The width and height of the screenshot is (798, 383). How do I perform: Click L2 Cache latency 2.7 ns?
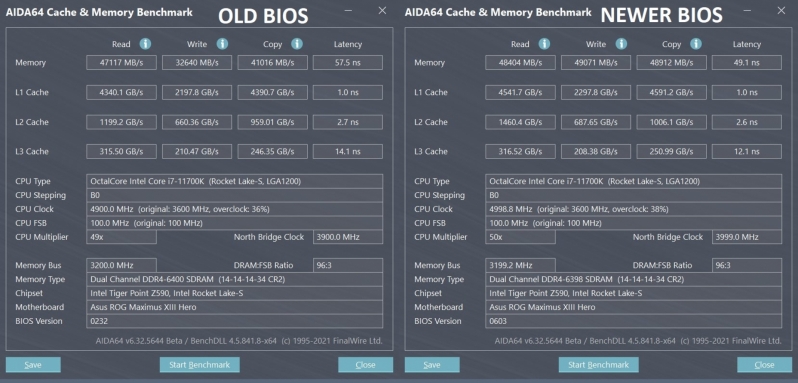348,122
